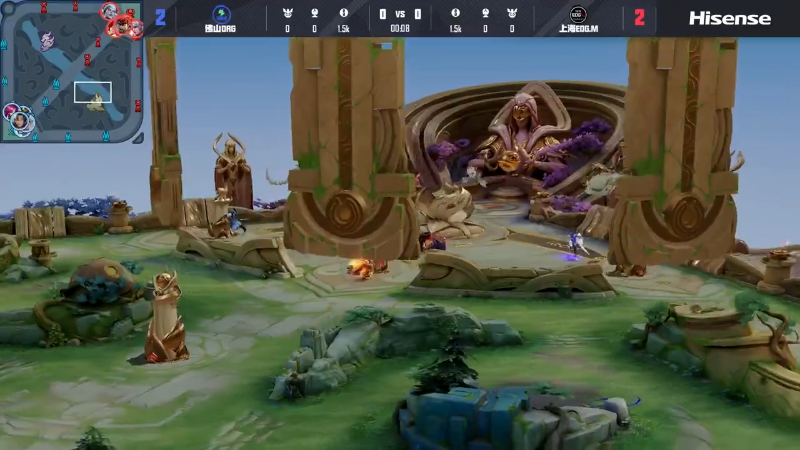Click the hero with purple glow on platform
This screenshot has width=800, height=450.
(x=577, y=244)
